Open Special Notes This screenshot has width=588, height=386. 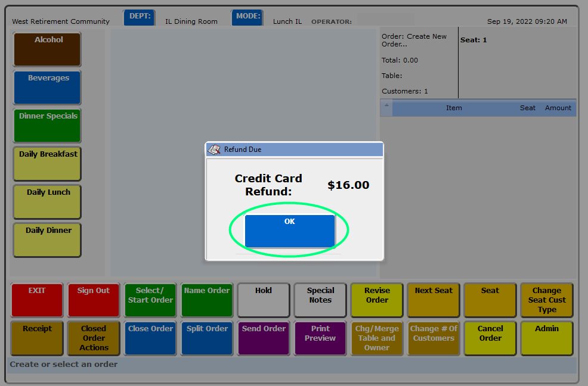(320, 300)
